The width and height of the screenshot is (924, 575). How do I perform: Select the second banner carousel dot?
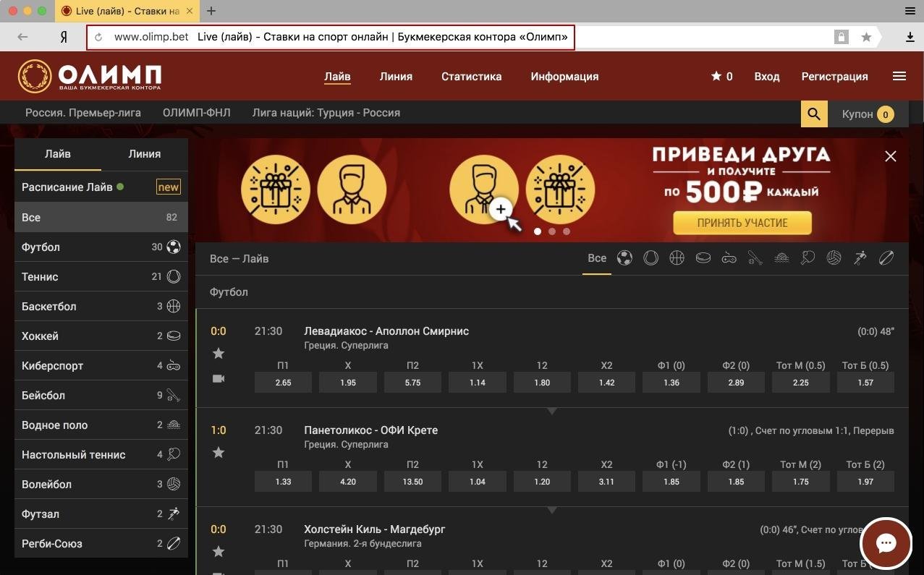click(552, 231)
